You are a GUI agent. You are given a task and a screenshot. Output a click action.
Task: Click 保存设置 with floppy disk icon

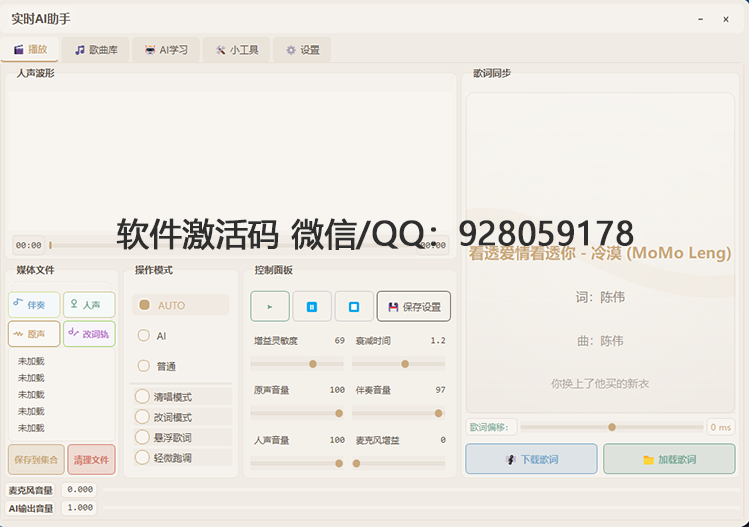pyautogui.click(x=413, y=306)
